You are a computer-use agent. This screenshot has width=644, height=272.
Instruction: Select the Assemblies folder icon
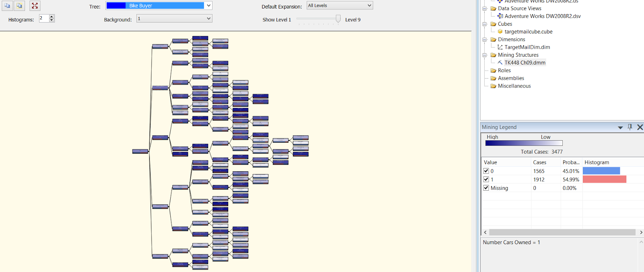click(493, 78)
